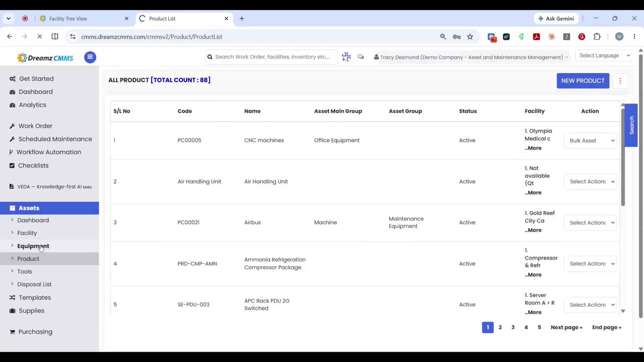Open Get Started in the sidebar

click(x=36, y=79)
